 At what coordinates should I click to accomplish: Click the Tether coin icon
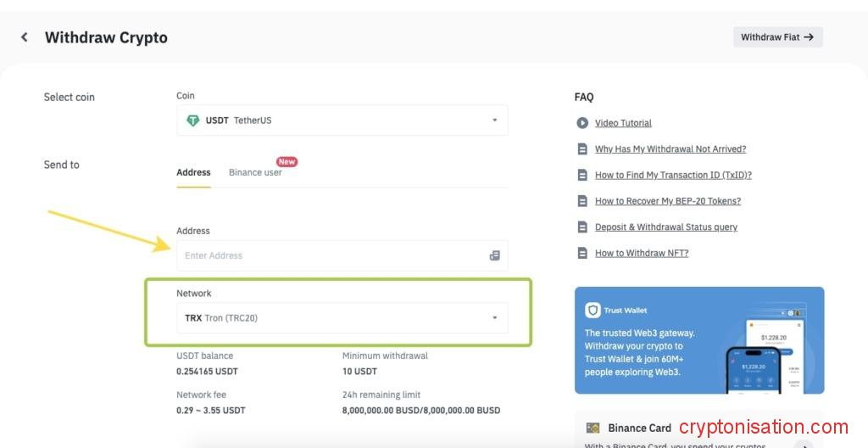coord(192,120)
